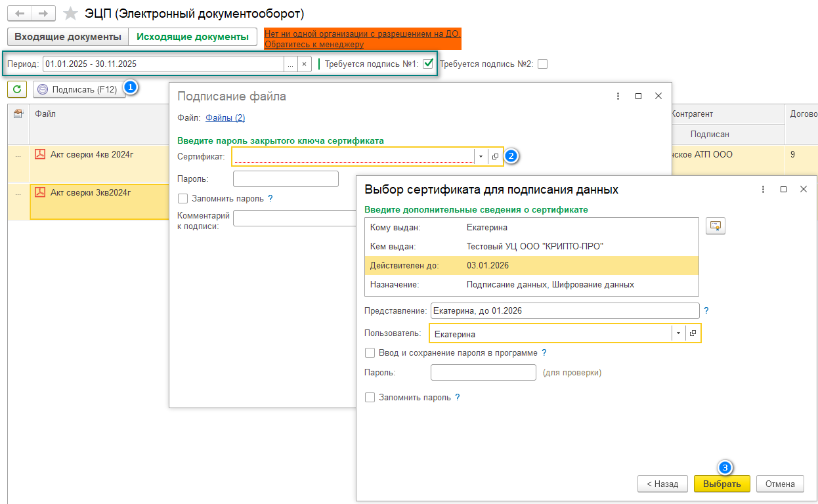Navigate back with the left arrow
The height and width of the screenshot is (504, 818).
pos(20,14)
